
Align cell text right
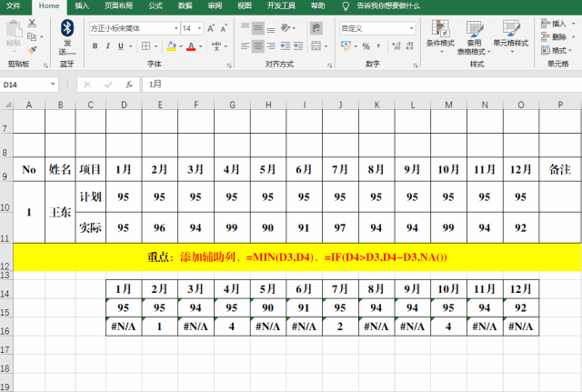[271, 46]
